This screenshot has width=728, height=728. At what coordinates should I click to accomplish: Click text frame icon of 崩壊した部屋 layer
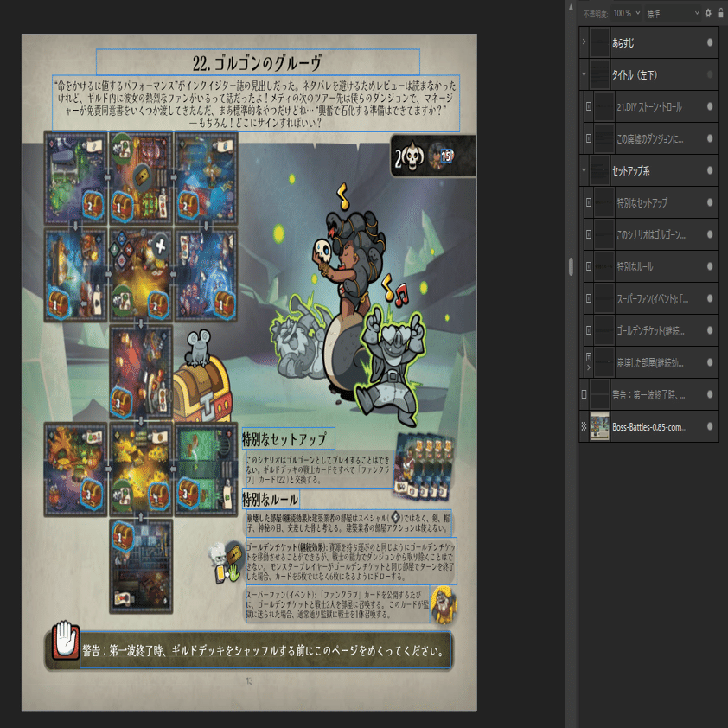tap(588, 357)
